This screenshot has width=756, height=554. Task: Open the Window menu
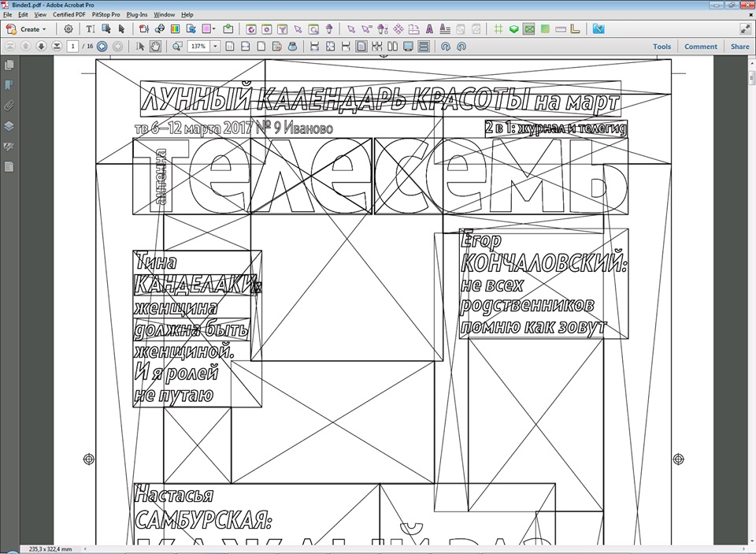[165, 14]
